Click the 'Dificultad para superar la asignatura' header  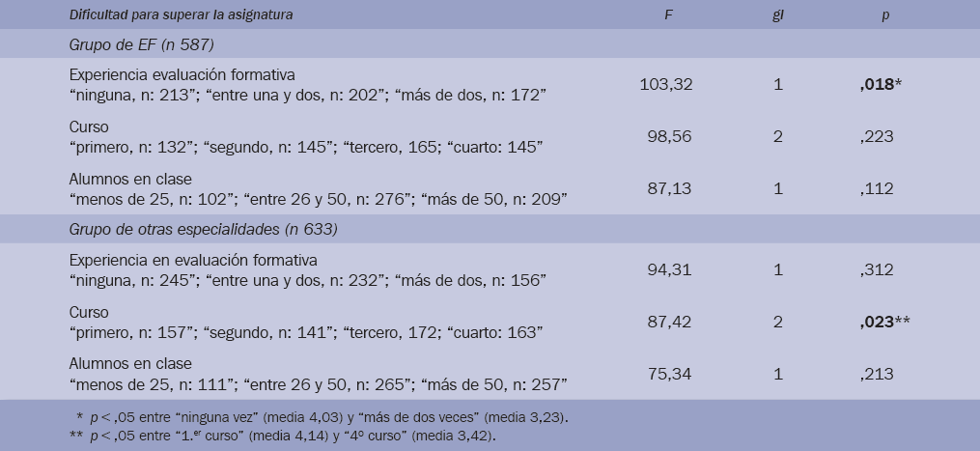click(182, 14)
